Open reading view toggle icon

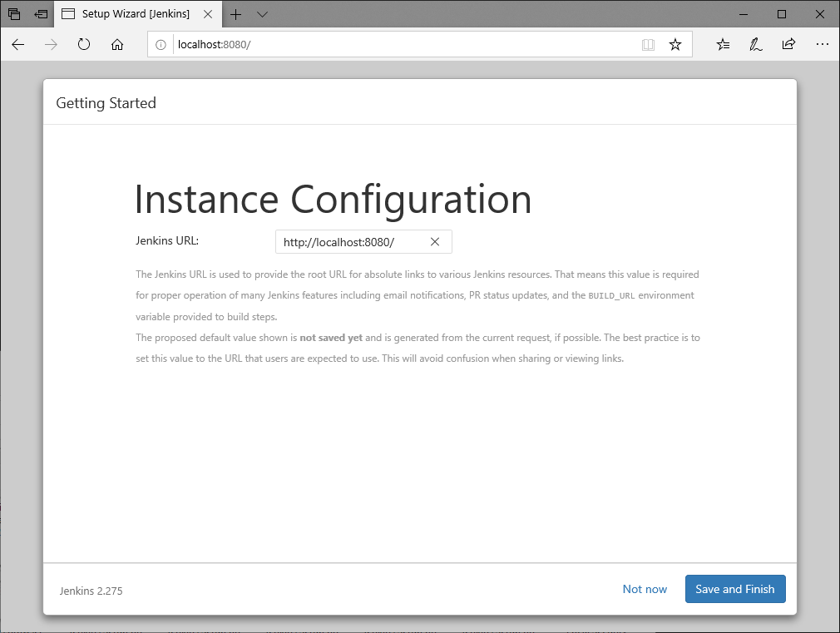[x=648, y=45]
